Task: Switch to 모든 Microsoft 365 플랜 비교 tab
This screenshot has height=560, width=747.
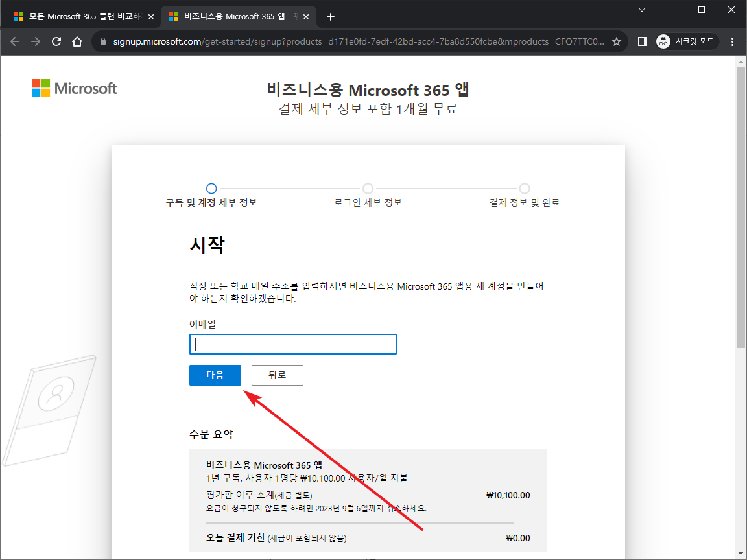Action: tap(84, 17)
